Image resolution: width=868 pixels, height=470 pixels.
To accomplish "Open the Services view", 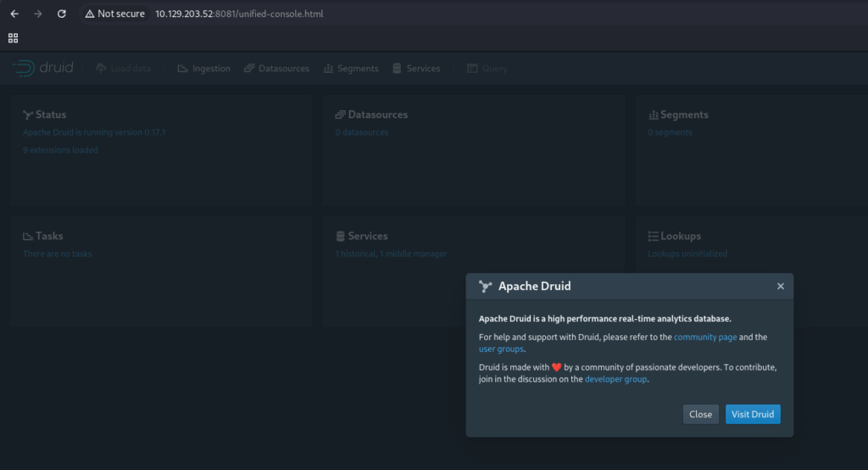I will click(x=416, y=68).
